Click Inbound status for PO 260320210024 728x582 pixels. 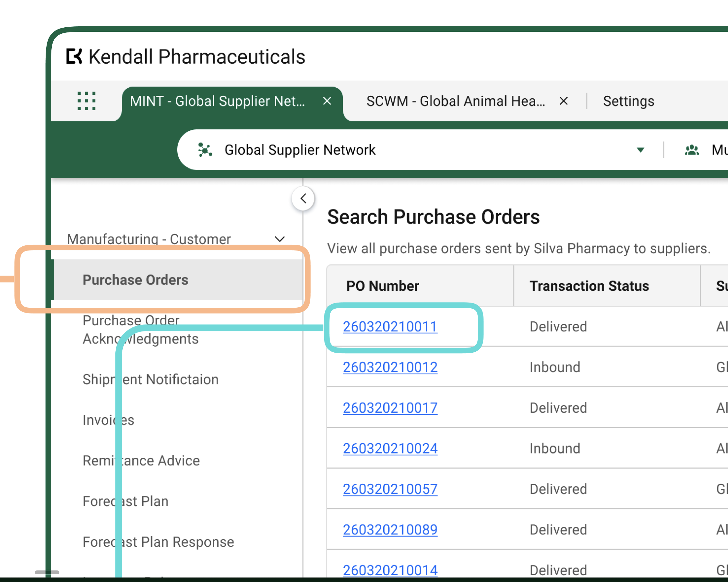(555, 448)
